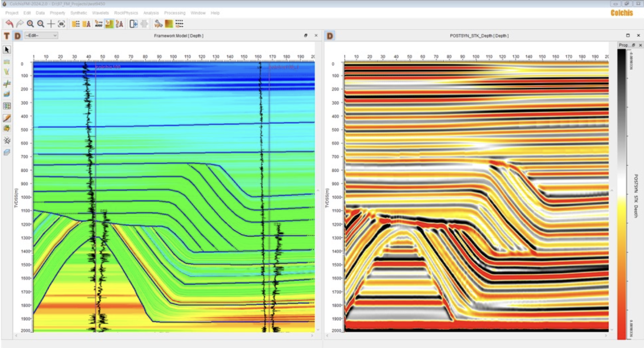
Task: Open the Help menu
Action: pos(215,13)
